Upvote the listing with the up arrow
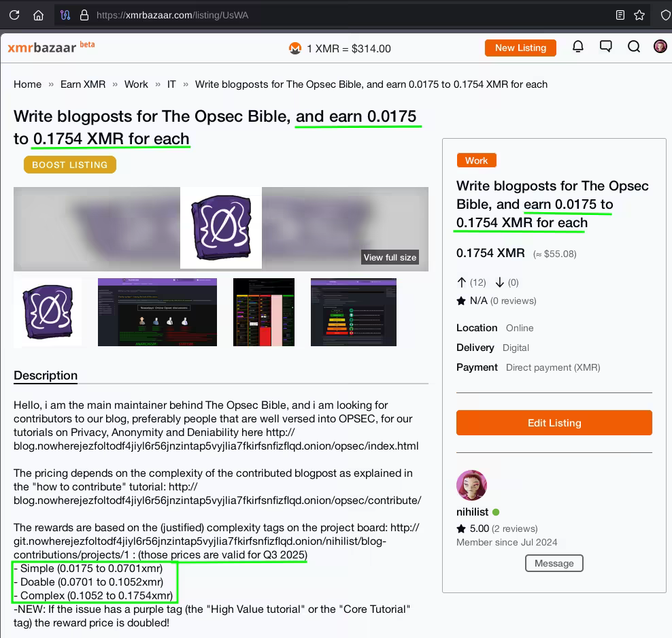Viewport: 672px width, 638px height. pos(462,282)
